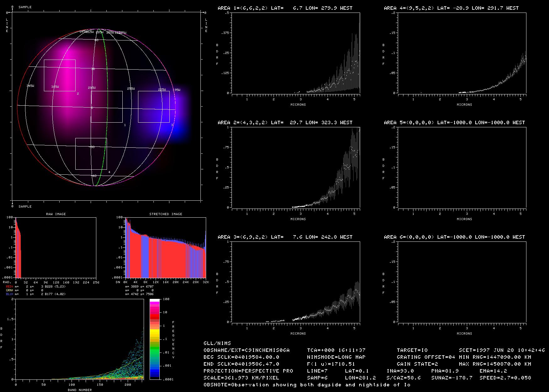Open the AREA 1 spectrum plot

(296, 53)
